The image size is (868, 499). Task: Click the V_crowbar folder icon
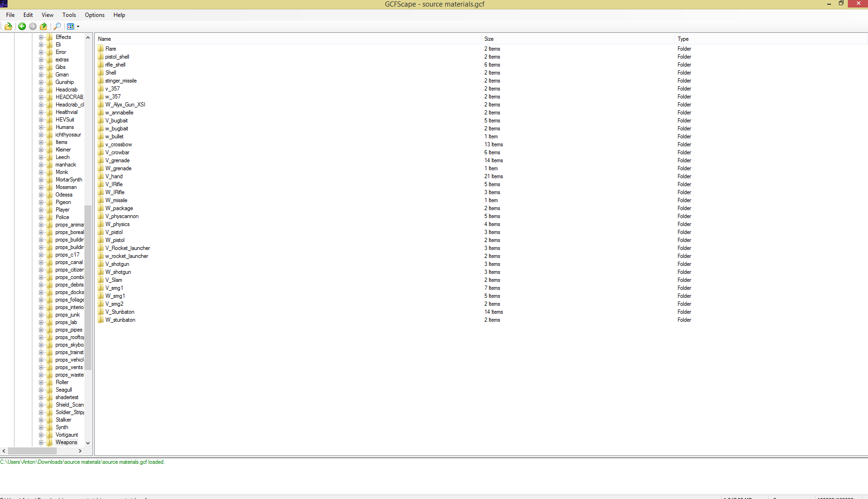click(101, 152)
